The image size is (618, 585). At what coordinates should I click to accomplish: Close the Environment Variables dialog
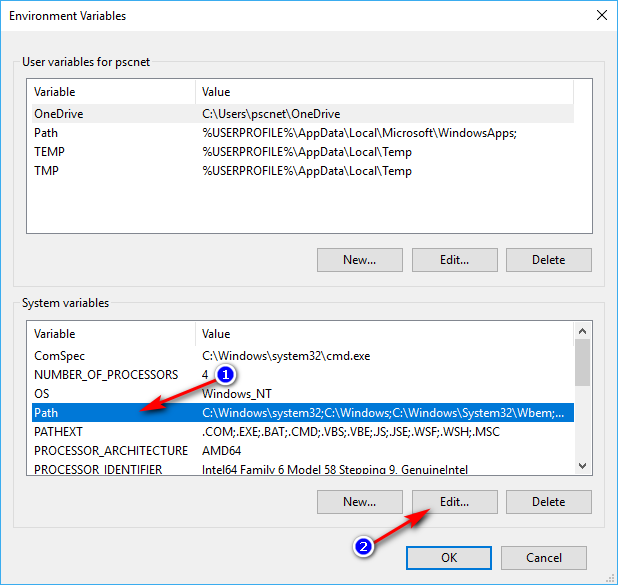click(601, 15)
